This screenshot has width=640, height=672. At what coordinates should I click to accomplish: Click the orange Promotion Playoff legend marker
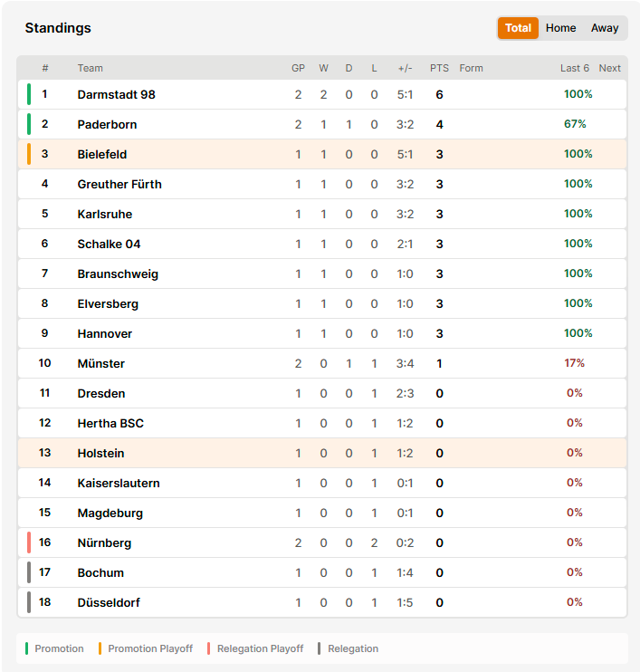(100, 648)
